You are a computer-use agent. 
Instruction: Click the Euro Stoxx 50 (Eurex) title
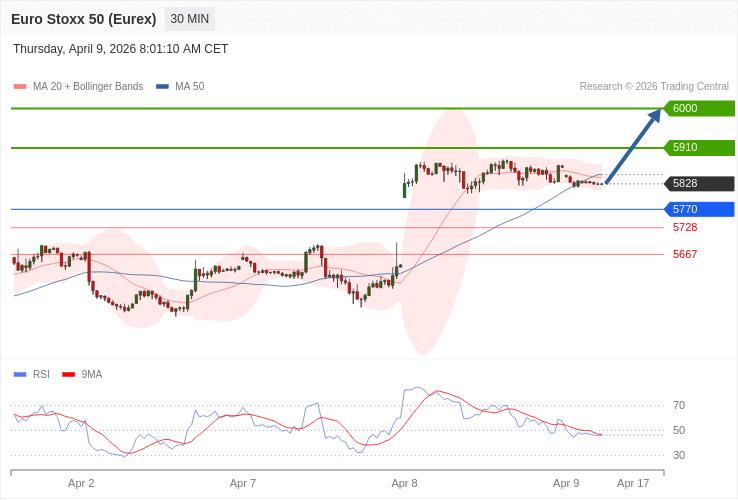pyautogui.click(x=84, y=19)
